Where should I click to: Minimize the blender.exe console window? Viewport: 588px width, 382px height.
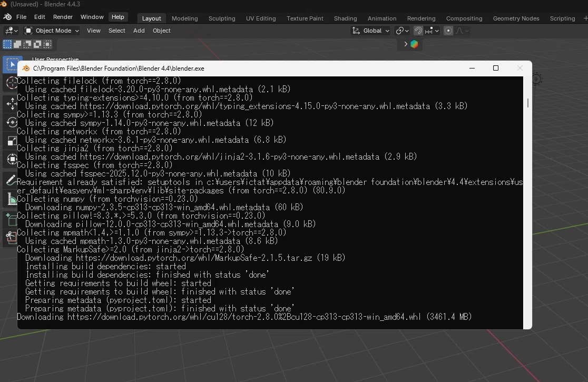(472, 68)
